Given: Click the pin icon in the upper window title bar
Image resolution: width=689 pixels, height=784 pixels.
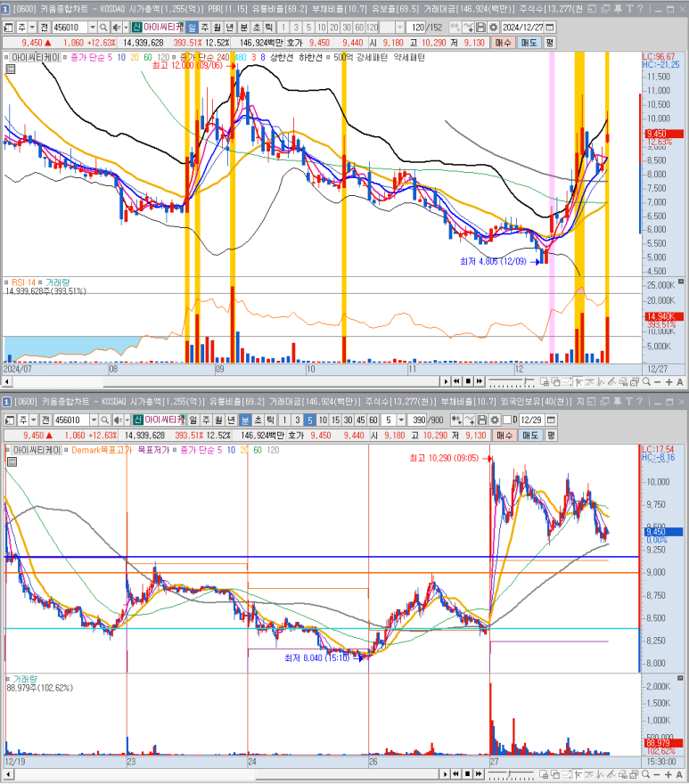Looking at the screenshot, I should click(618, 9).
